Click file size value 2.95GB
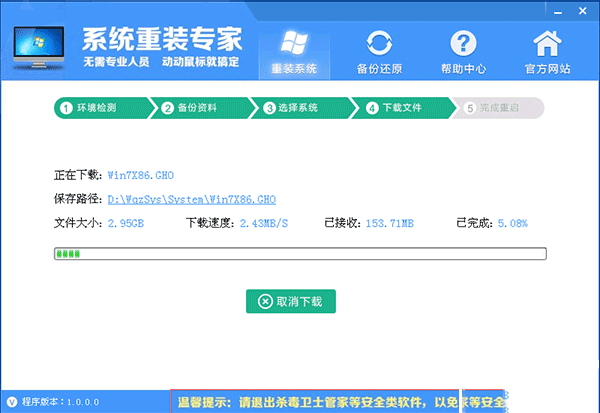Viewport: 600px width, 413px height. tap(126, 223)
